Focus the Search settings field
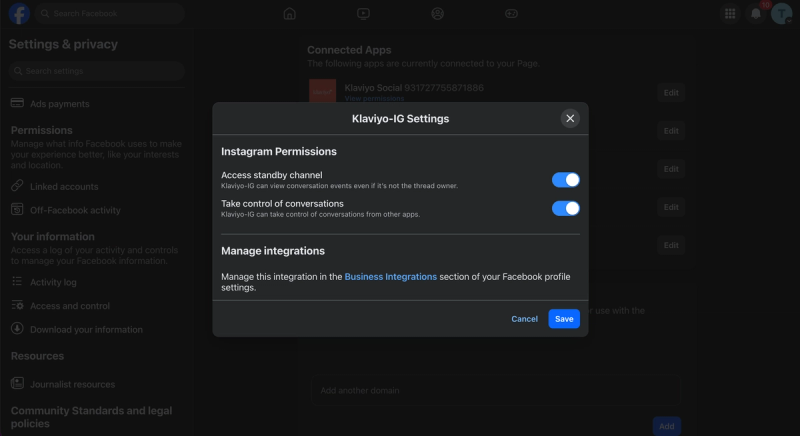Screen dimensions: 800x436 coord(96,71)
